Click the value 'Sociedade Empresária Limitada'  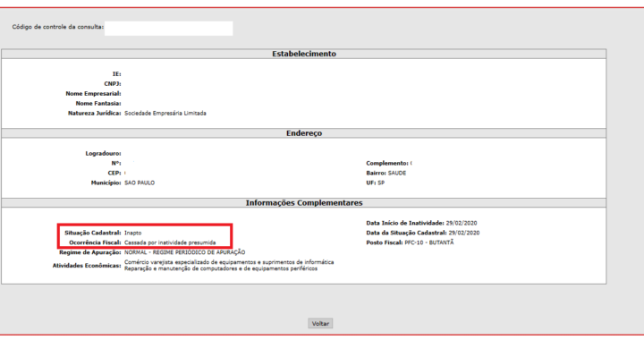click(165, 114)
